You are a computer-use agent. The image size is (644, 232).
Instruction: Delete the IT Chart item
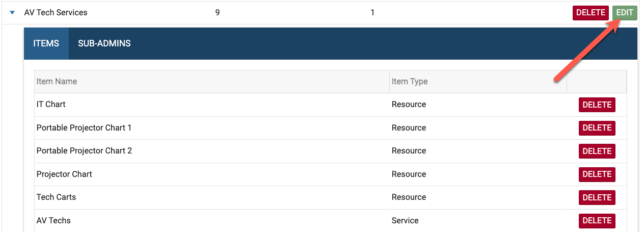pyautogui.click(x=597, y=105)
